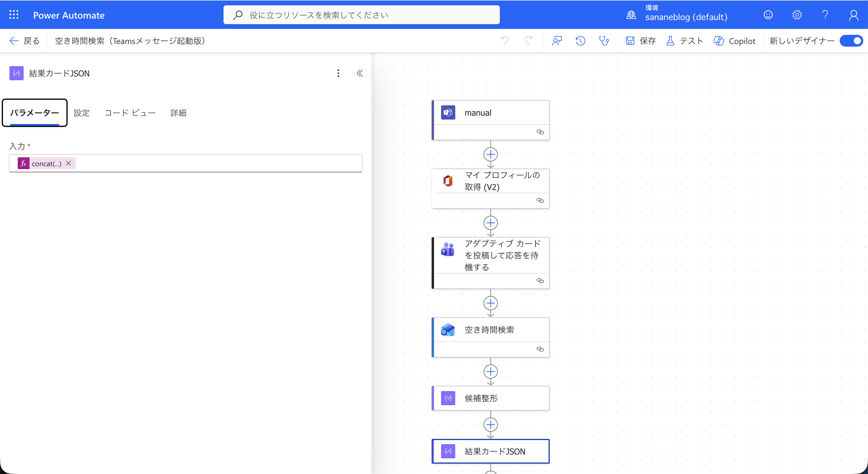Open version history clock icon
Viewport: 868px width, 474px height.
[x=580, y=41]
